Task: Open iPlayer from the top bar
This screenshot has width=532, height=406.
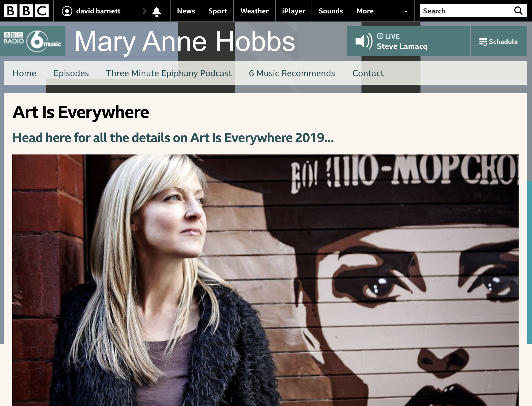Action: pyautogui.click(x=293, y=11)
